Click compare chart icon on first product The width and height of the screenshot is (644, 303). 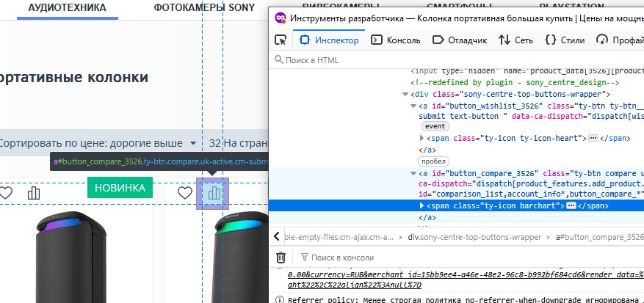click(x=34, y=193)
